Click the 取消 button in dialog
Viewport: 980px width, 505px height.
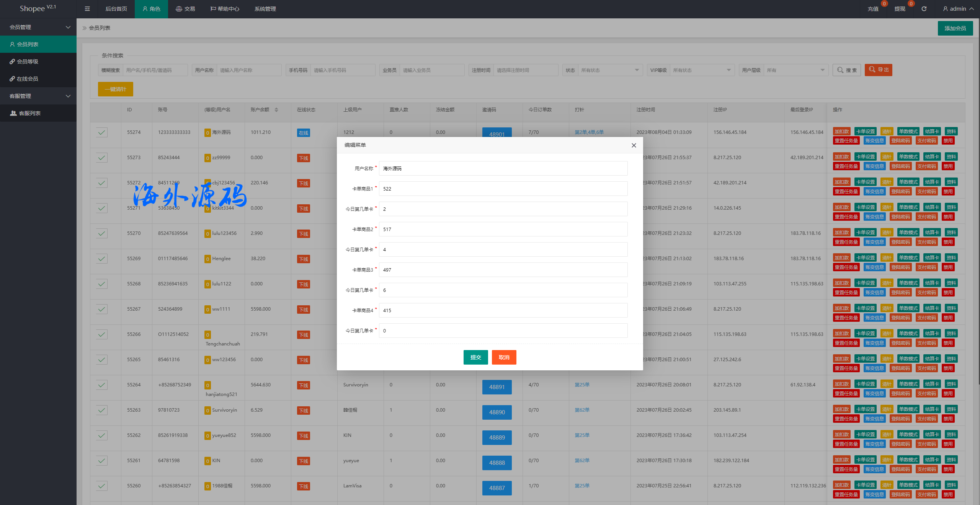(504, 357)
